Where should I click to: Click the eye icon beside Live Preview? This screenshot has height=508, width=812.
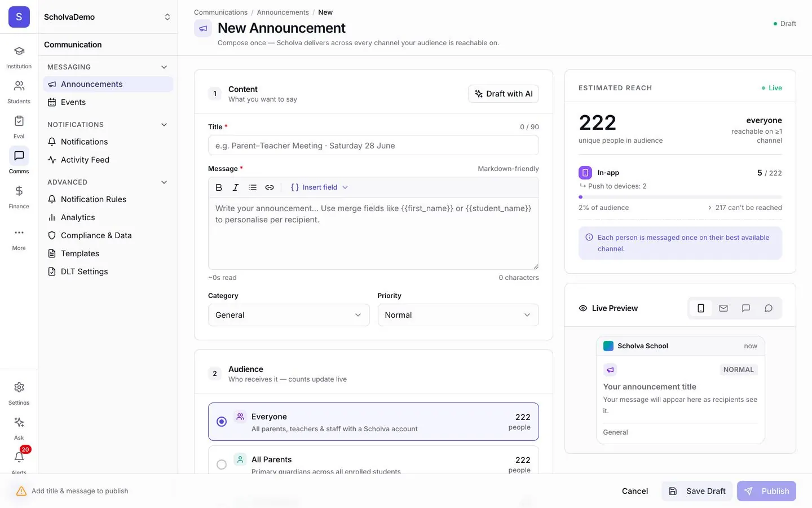pyautogui.click(x=583, y=308)
